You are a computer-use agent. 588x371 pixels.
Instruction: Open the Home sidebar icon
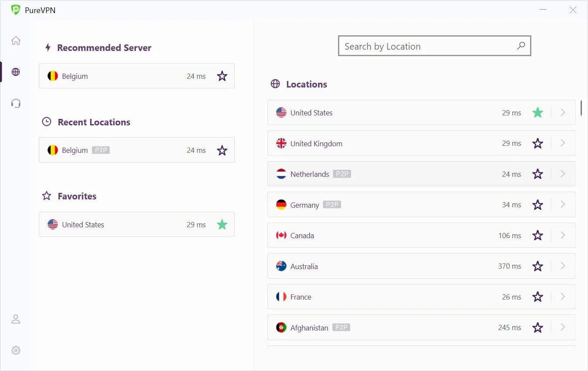(x=16, y=40)
